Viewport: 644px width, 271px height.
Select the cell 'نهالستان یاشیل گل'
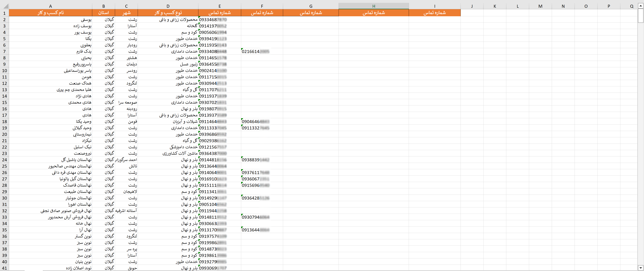point(50,160)
